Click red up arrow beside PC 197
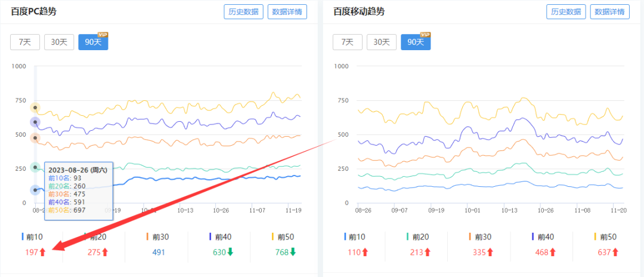The width and height of the screenshot is (644, 277). click(42, 253)
